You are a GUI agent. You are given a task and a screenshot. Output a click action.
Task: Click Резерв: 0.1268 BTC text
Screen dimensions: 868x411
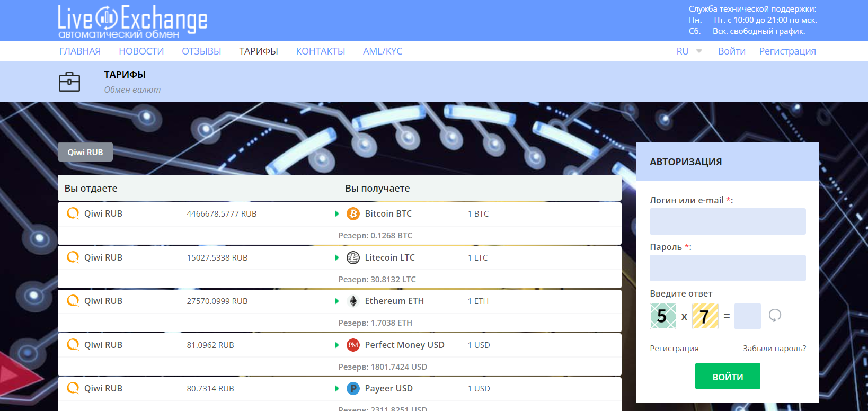[x=375, y=236]
